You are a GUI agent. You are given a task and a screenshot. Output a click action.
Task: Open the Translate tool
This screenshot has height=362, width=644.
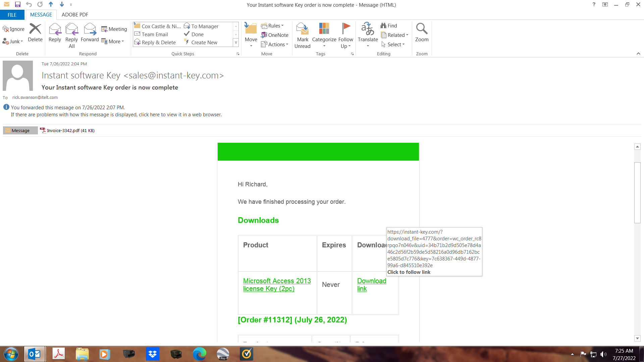[368, 29]
